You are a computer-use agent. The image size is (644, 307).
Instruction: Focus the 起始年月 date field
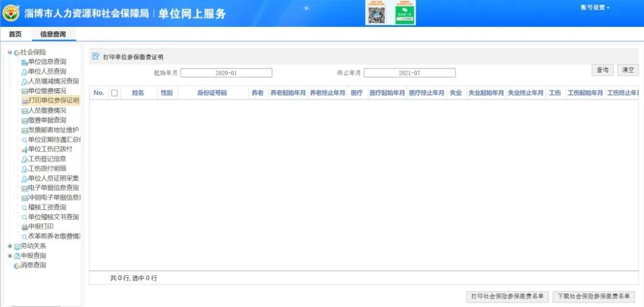pyautogui.click(x=227, y=73)
